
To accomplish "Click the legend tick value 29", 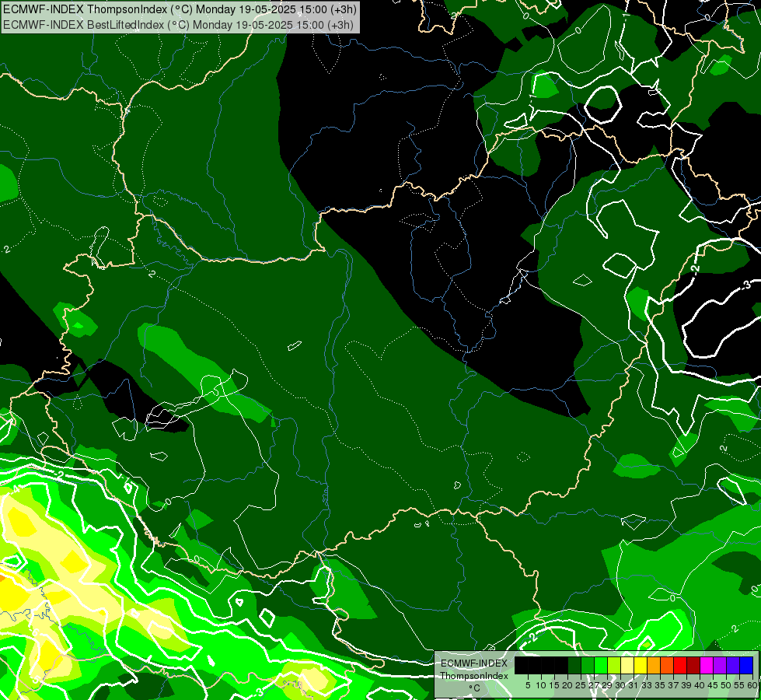I will point(608,685).
